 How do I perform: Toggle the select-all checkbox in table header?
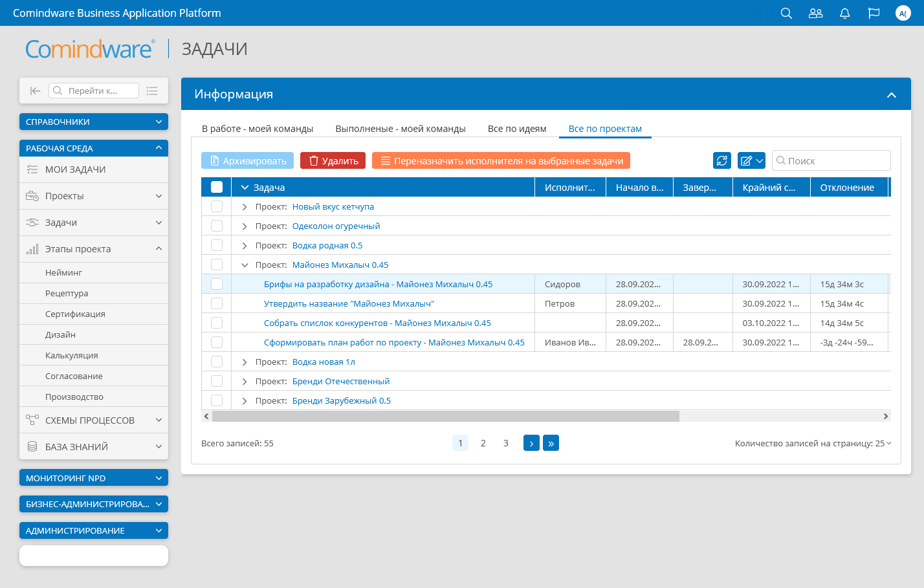coord(217,187)
